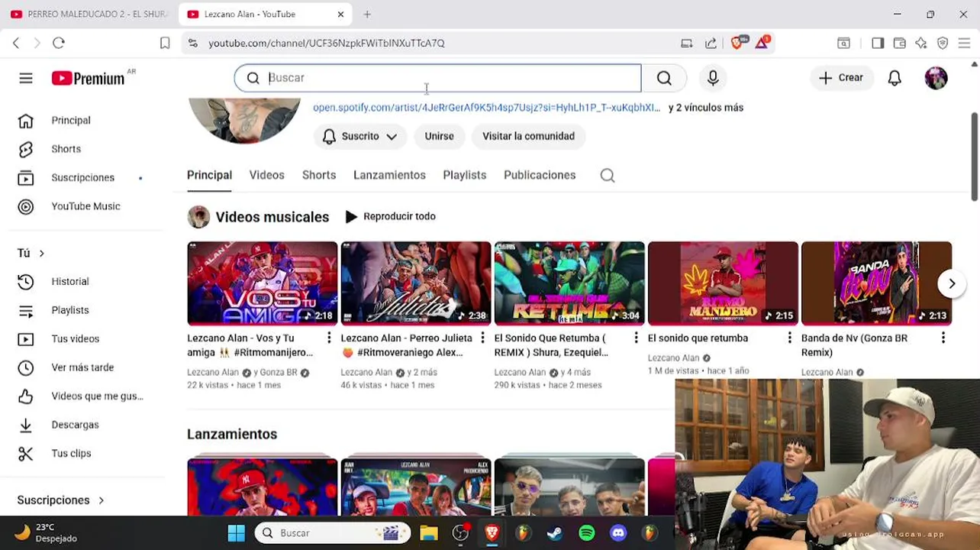Open the YouTube hamburger guide menu
Screen dimensions: 980x550
click(x=26, y=78)
